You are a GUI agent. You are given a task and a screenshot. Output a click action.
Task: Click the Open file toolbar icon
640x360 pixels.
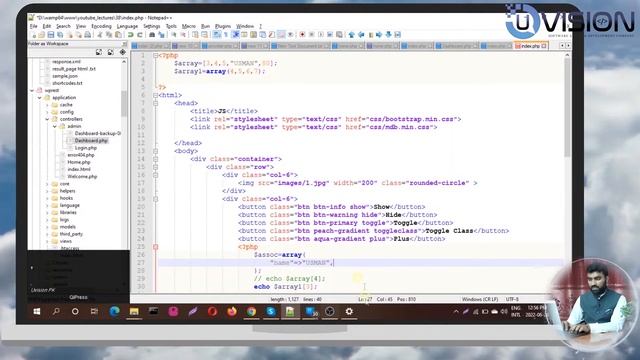tap(42, 35)
